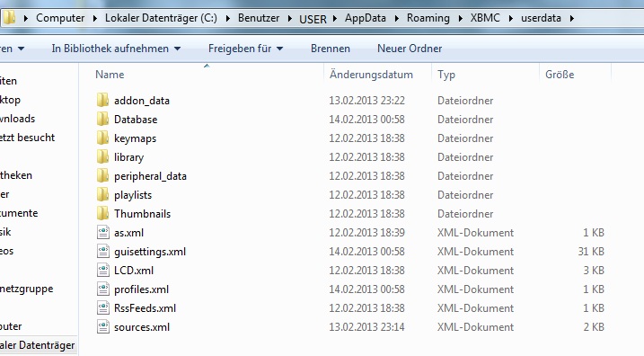The height and width of the screenshot is (356, 644).
Task: Click the profiles.xml file icon
Action: [103, 289]
